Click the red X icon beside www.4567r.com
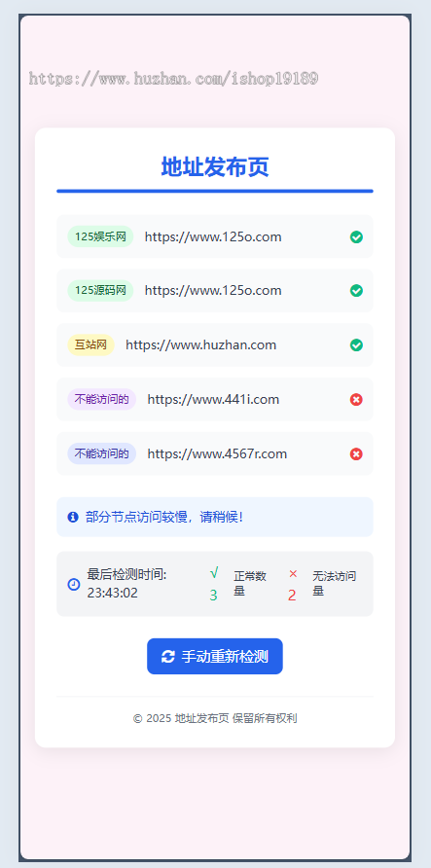Viewport: 431px width, 868px height. 356,453
